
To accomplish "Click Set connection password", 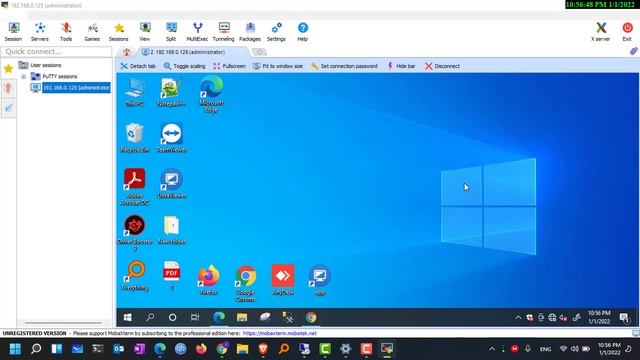I will click(344, 66).
